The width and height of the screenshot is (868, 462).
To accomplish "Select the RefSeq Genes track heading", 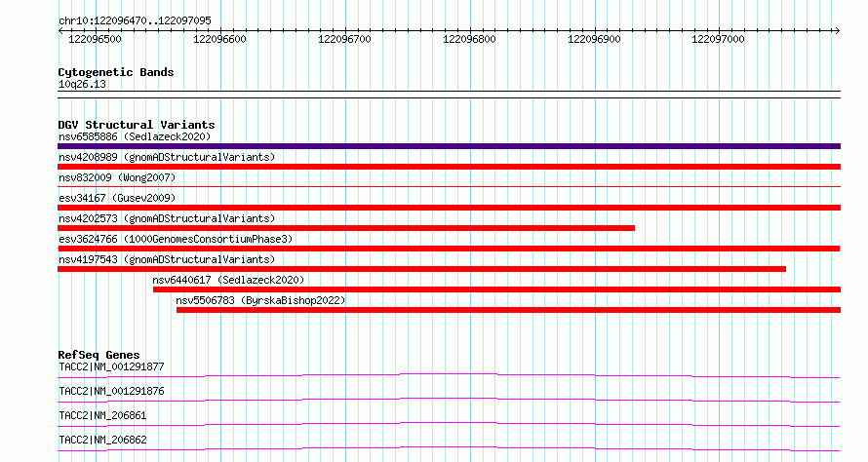I will (99, 355).
